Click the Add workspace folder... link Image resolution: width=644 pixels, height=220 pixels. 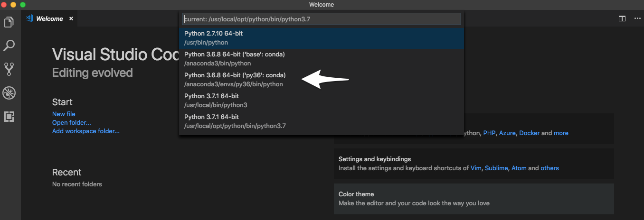point(85,131)
